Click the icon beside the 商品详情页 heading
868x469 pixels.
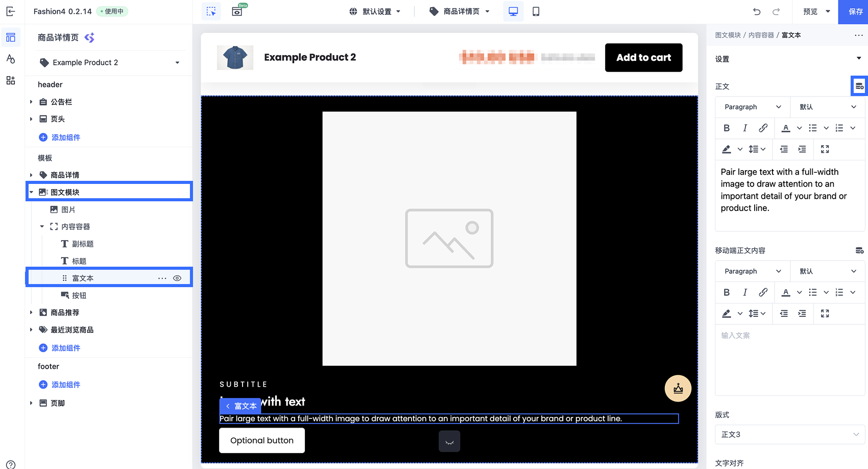[x=89, y=37]
